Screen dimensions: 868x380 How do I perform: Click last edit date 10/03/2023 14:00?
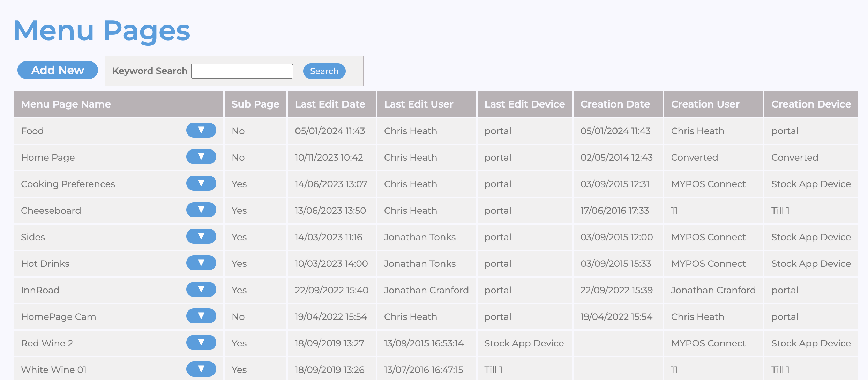coord(331,264)
